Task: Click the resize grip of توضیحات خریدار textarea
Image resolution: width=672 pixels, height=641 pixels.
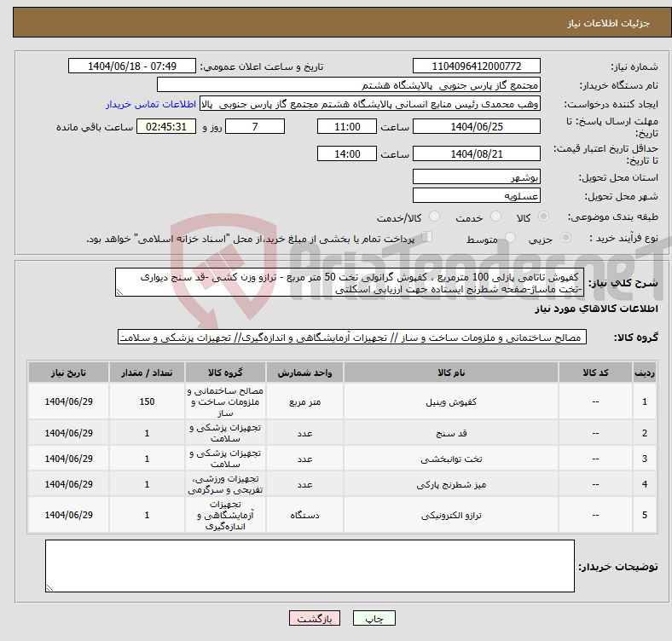Action: [49, 588]
